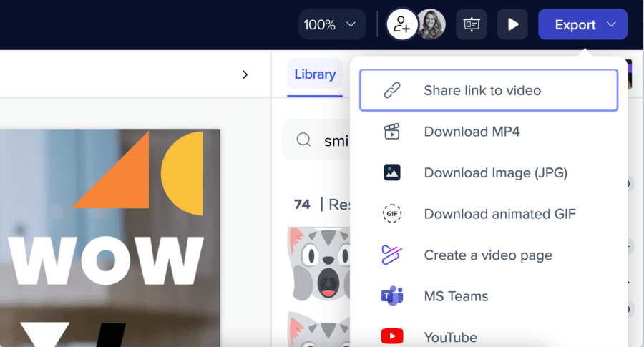Click the 74 results count
The height and width of the screenshot is (347, 644).
click(x=302, y=204)
